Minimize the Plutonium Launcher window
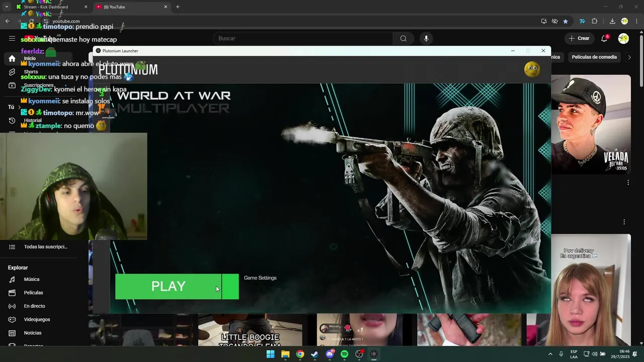Image resolution: width=644 pixels, height=362 pixels. [x=513, y=51]
